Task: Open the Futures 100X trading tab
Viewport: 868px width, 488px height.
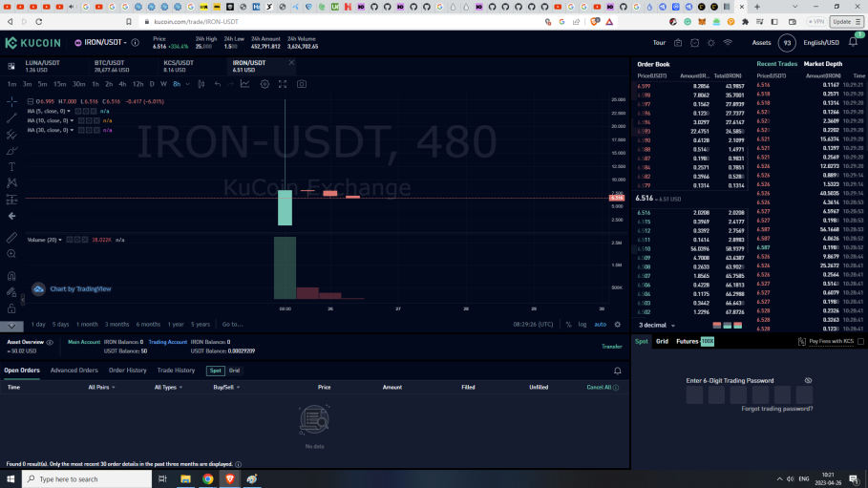Action: pos(695,342)
